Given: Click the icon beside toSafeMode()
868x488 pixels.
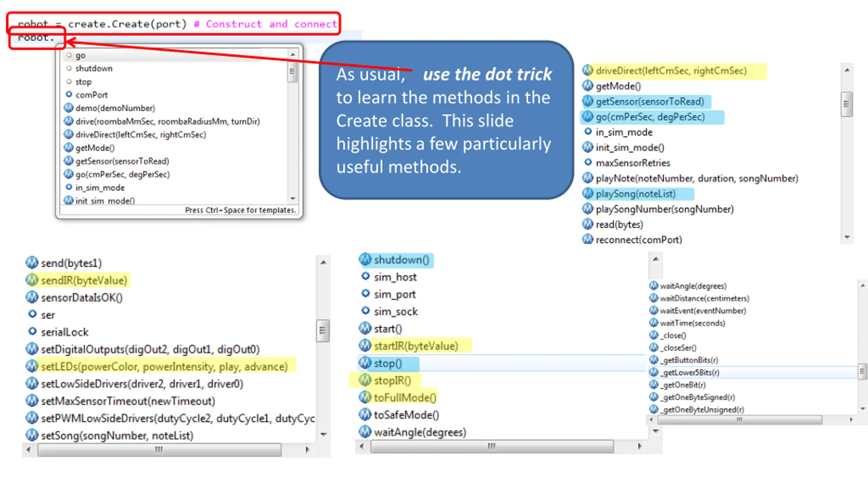Looking at the screenshot, I should pyautogui.click(x=365, y=414).
